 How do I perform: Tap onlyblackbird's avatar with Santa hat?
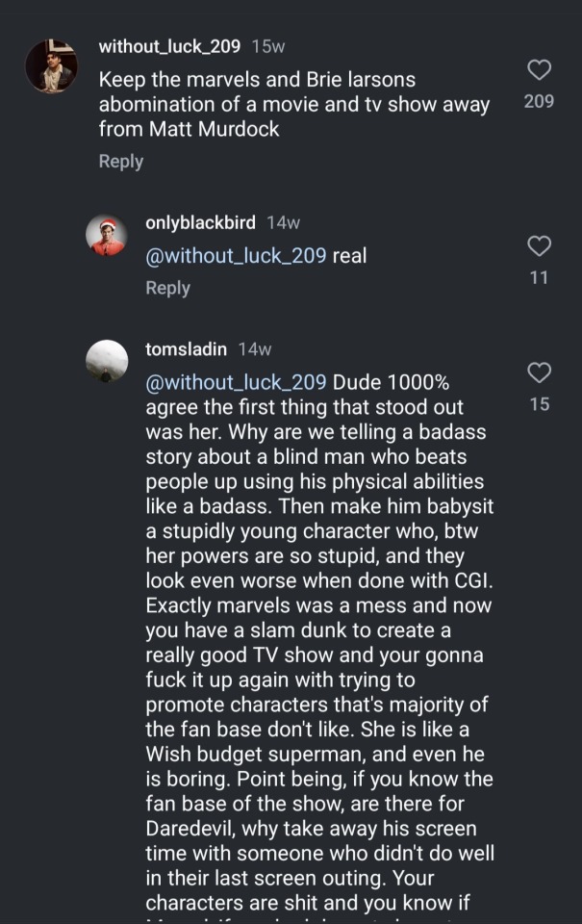(x=107, y=235)
